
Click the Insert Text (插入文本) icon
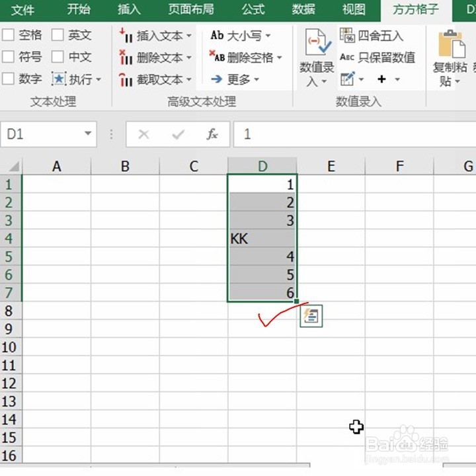[126, 36]
